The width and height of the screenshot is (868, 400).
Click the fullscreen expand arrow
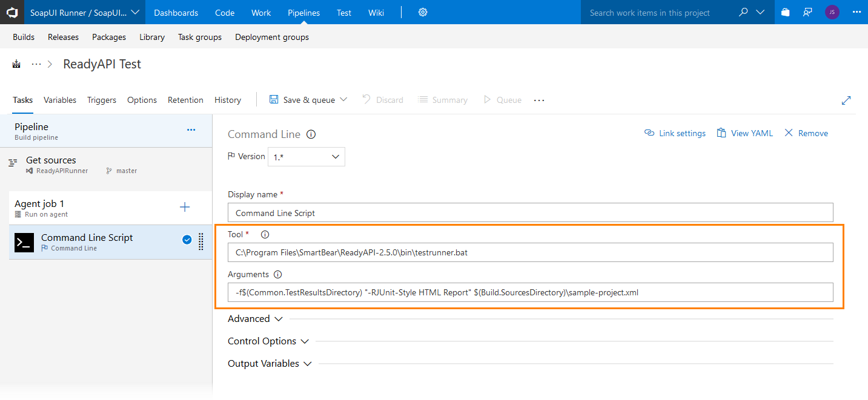coord(846,100)
